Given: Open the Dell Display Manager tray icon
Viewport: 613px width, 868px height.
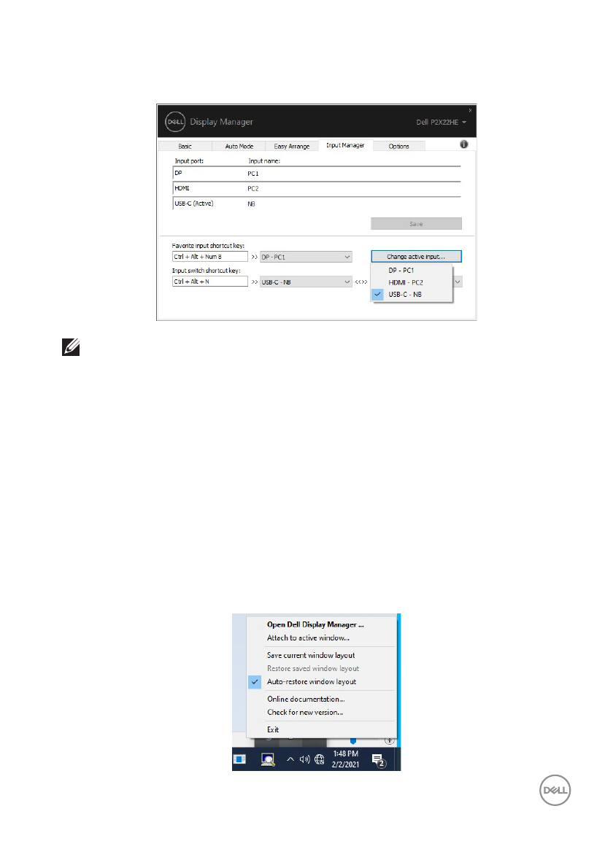Looking at the screenshot, I should [x=268, y=759].
